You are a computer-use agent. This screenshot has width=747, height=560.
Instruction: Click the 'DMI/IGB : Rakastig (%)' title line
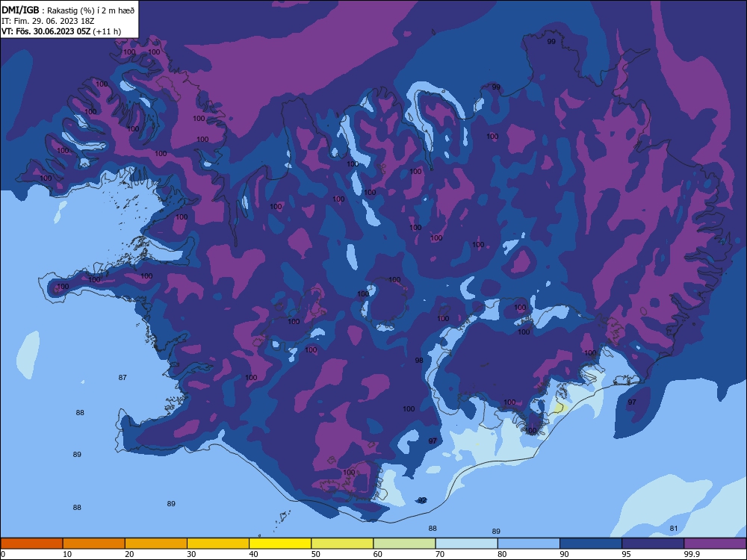69,10
